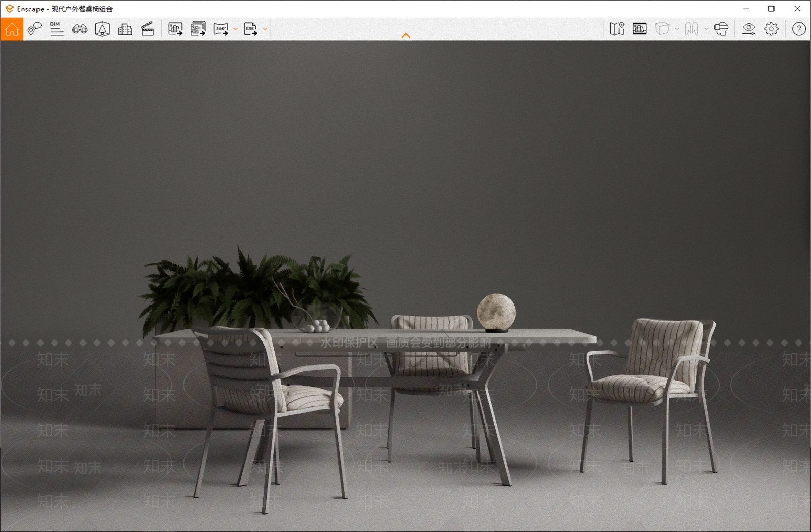
Task: Expand the EXE export dropdown arrow
Action: [x=265, y=29]
